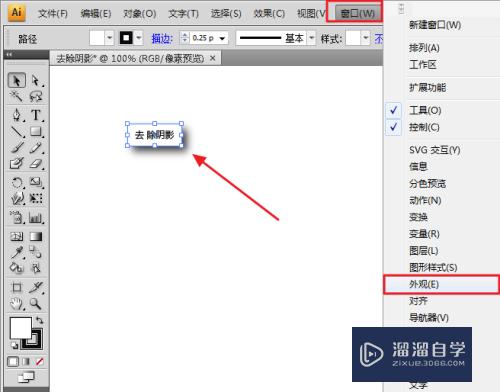Collapse the tools panel with double arrows
Image resolution: width=500 pixels, height=392 pixels.
click(9, 54)
